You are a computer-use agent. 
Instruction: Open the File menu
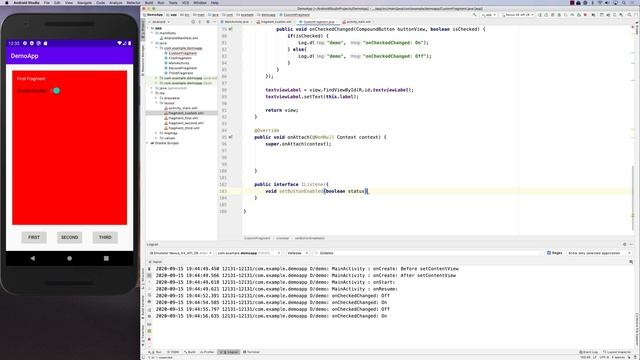[x=47, y=2]
